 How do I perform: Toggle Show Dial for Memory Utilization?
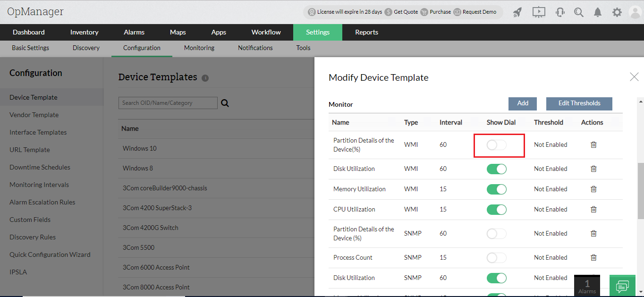tap(497, 189)
